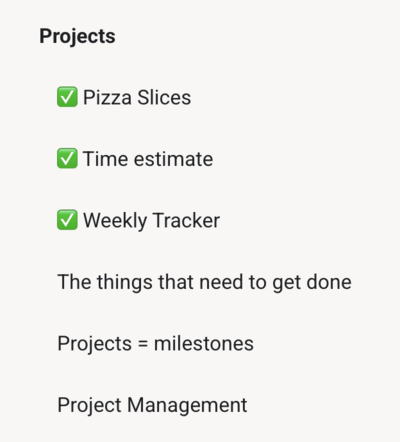400x442 pixels.
Task: Choose the Weekly Tracker list item text
Action: point(151,220)
